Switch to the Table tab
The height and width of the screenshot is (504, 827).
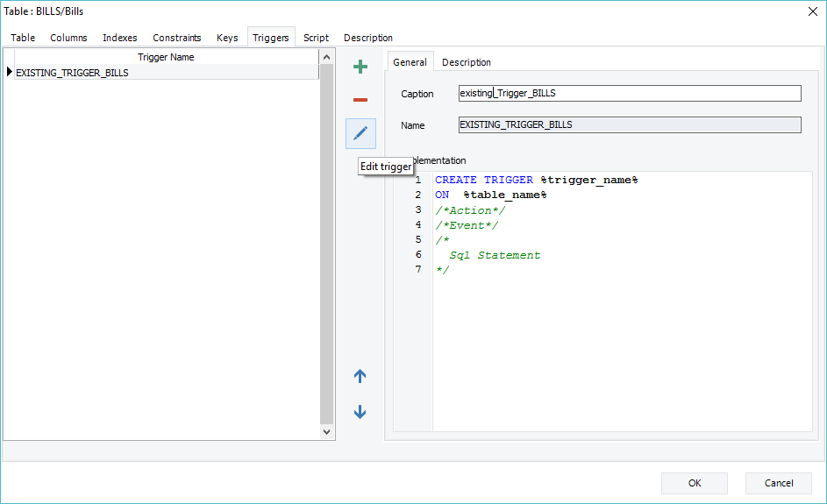click(x=23, y=38)
